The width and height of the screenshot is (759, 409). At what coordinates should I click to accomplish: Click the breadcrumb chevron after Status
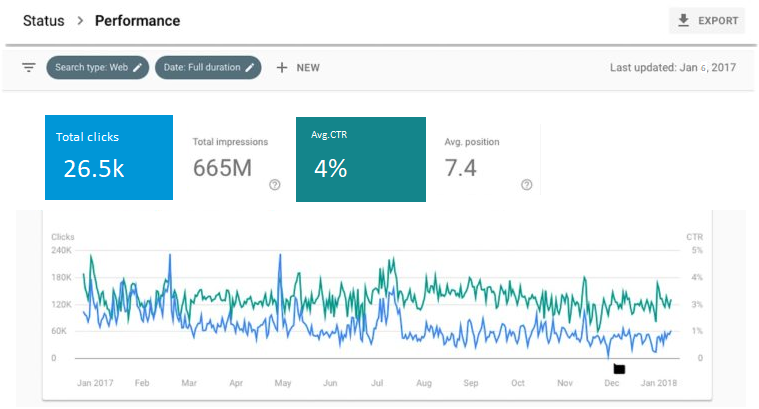pos(80,20)
